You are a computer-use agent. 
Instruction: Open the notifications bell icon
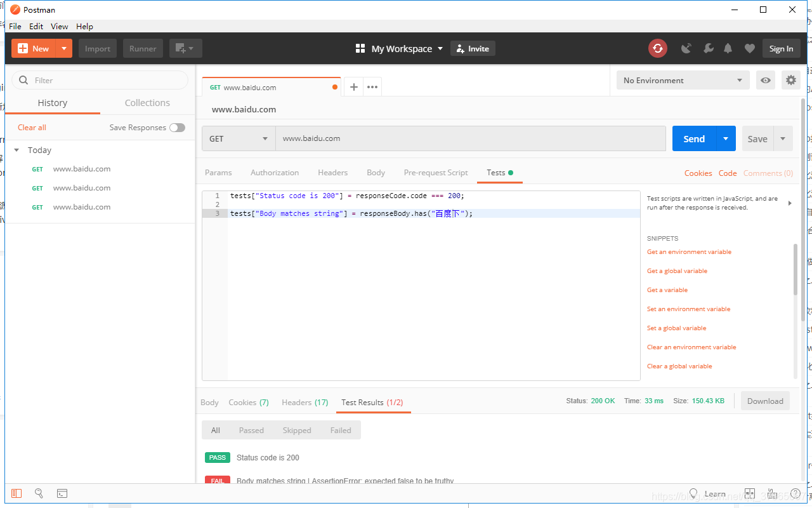pyautogui.click(x=728, y=48)
